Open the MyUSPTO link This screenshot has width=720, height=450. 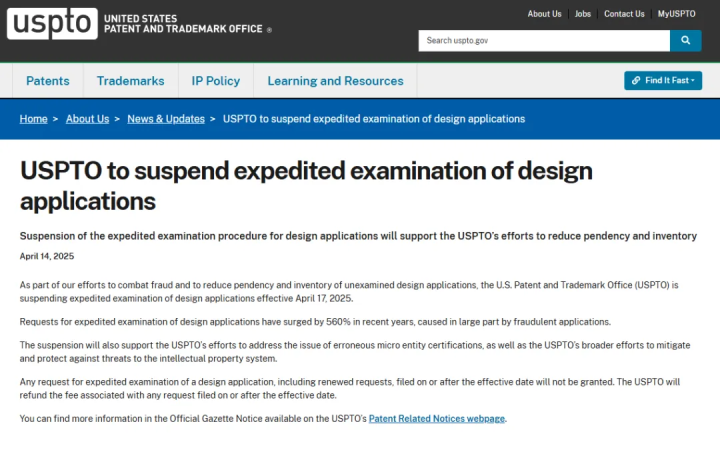[676, 14]
